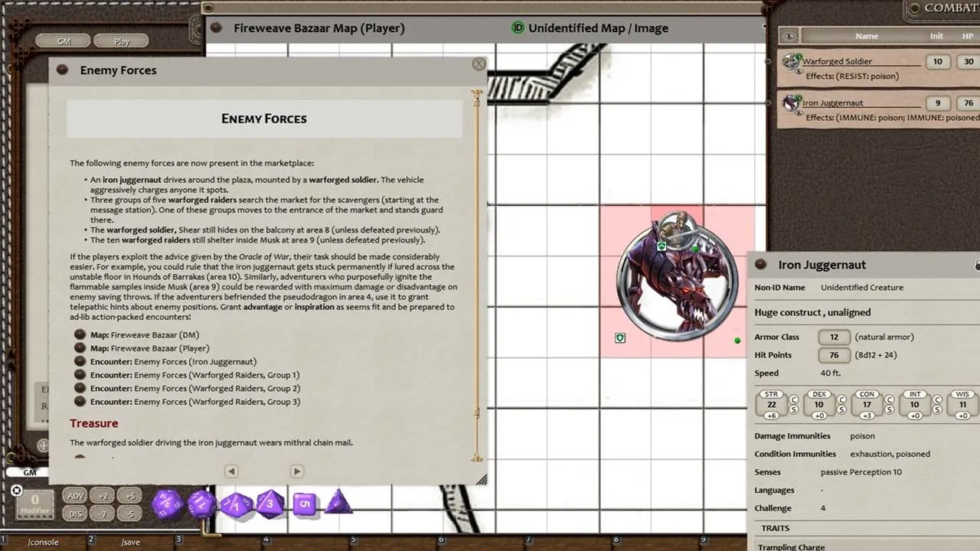This screenshot has height=551, width=980.
Task: Roll the DEX ability check C button
Action: pos(841,399)
